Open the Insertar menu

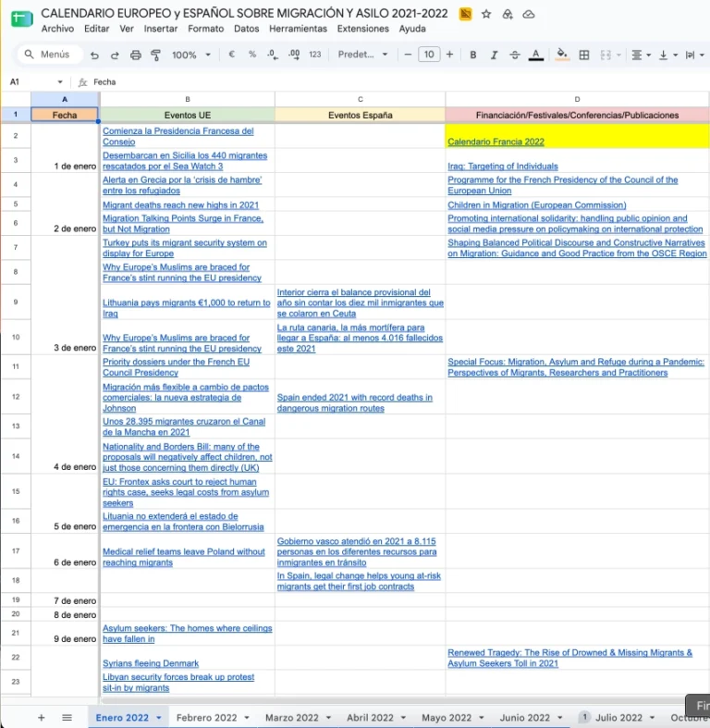[x=161, y=29]
